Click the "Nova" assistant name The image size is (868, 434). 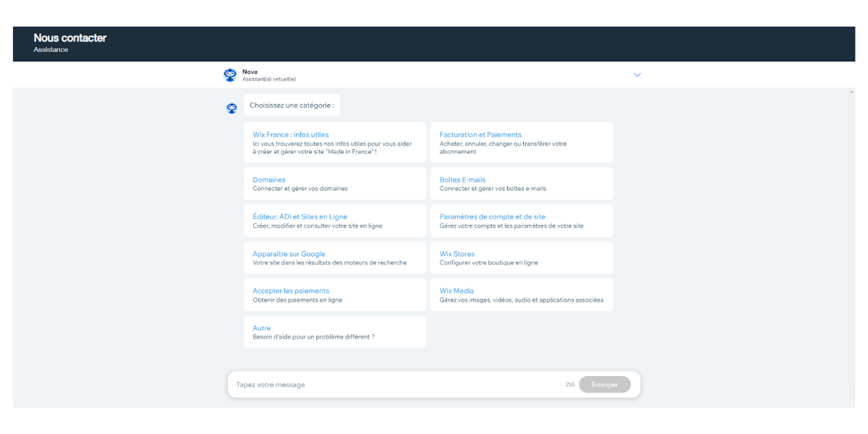(250, 72)
